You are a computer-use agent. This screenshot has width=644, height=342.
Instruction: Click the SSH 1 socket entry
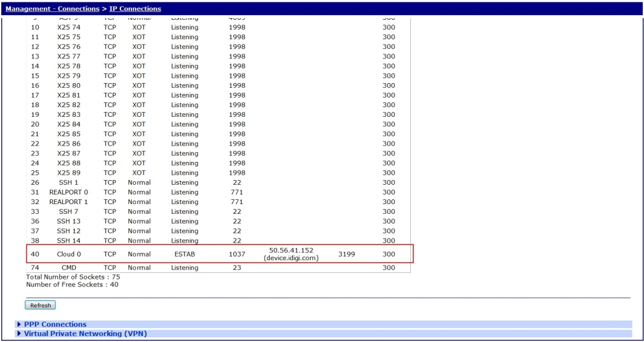(69, 182)
